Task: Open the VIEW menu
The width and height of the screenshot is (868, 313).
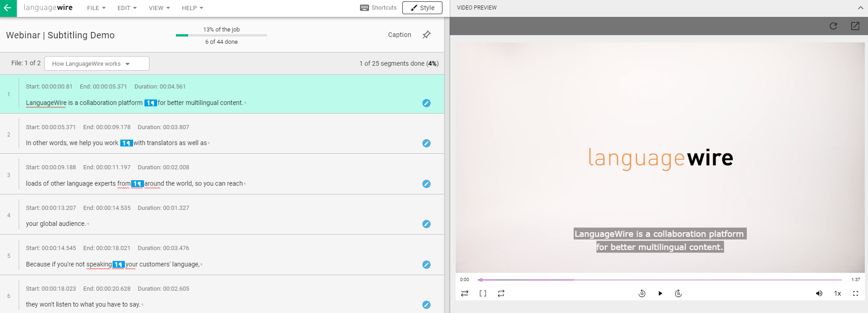Action: 159,8
